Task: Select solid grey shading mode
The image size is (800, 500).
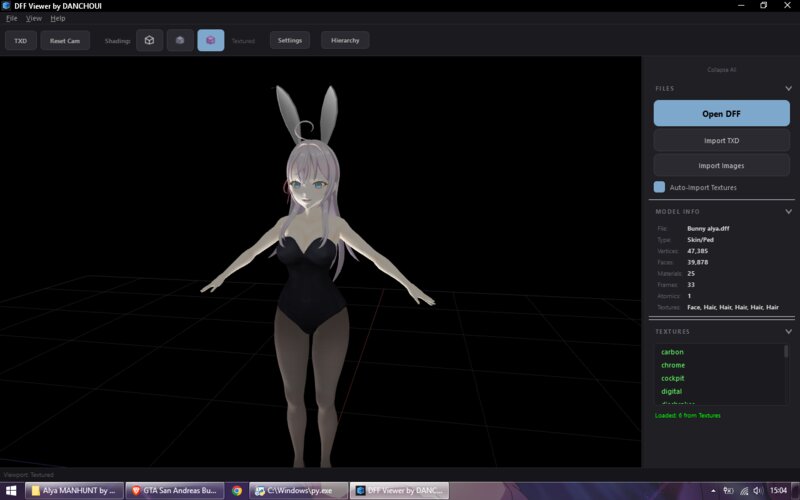Action: point(180,40)
